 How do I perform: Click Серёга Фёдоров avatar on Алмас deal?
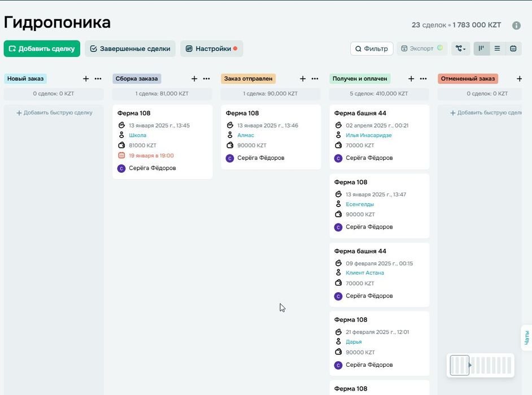coord(230,158)
